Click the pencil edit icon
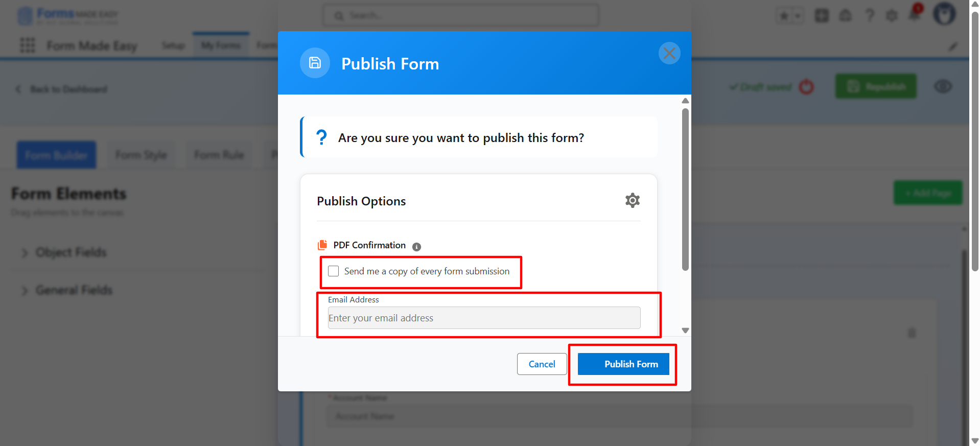 click(x=952, y=46)
